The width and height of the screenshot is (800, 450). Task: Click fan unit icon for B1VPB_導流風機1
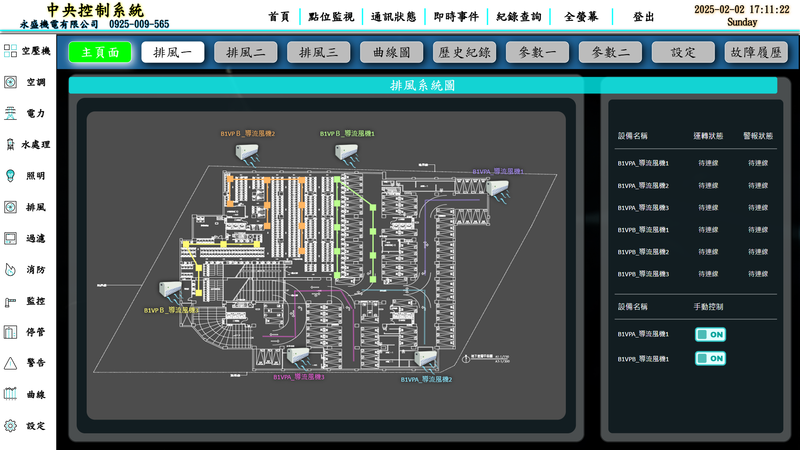point(347,154)
